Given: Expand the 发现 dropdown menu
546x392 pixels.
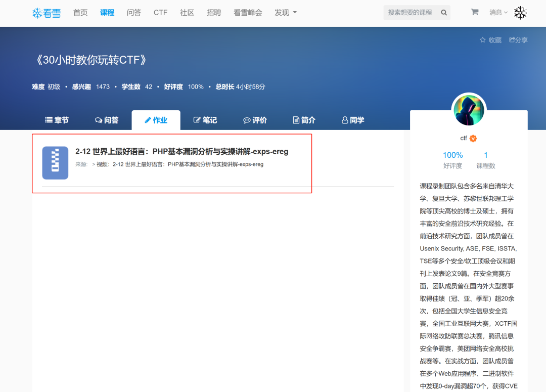Looking at the screenshot, I should (286, 13).
